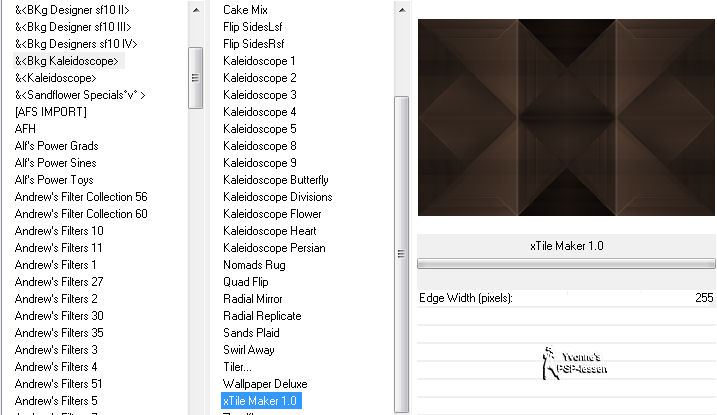This screenshot has height=415, width=717.
Task: Choose Kaleidoscope 5 filter
Action: point(260,129)
